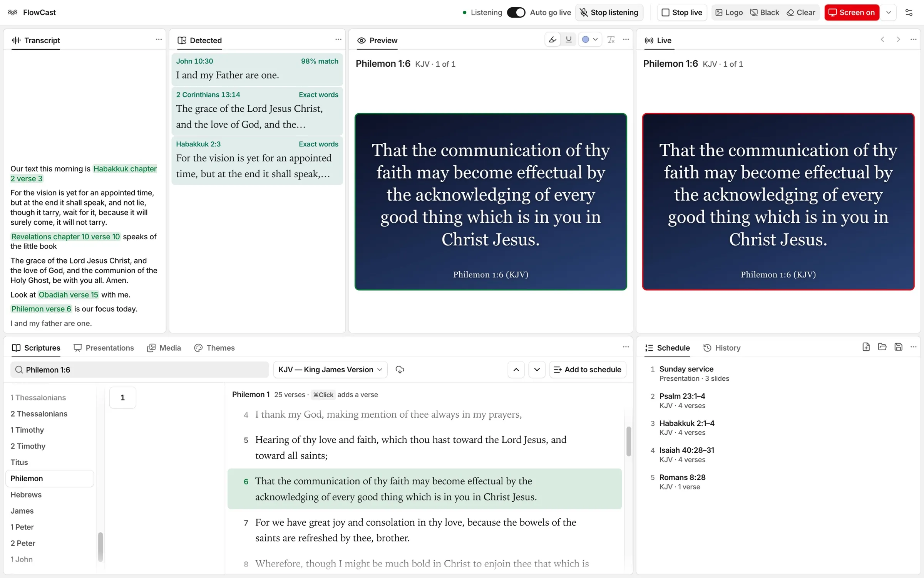
Task: Go to next slide in Live panel
Action: (x=898, y=40)
